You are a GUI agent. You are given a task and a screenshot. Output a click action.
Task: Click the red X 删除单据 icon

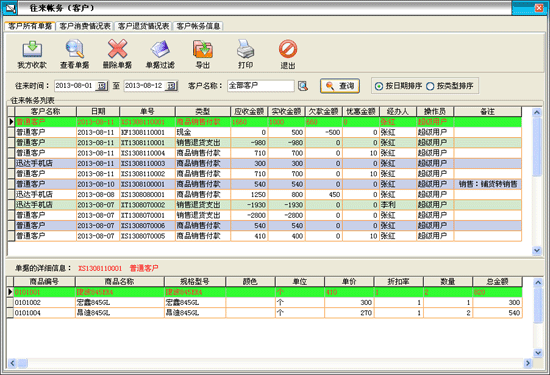click(118, 49)
